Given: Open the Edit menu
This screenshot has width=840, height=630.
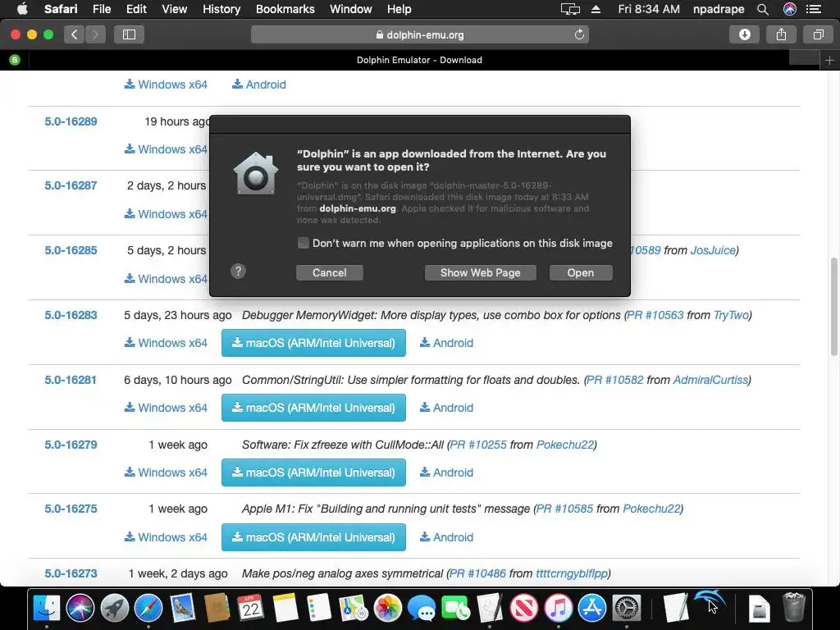Looking at the screenshot, I should click(x=136, y=9).
